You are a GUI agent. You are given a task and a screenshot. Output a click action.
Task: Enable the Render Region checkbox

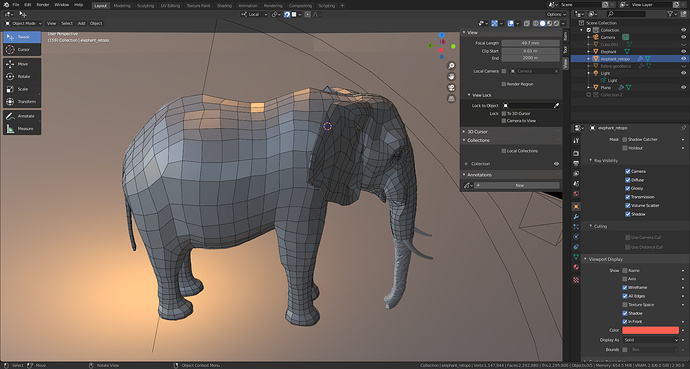[x=504, y=84]
